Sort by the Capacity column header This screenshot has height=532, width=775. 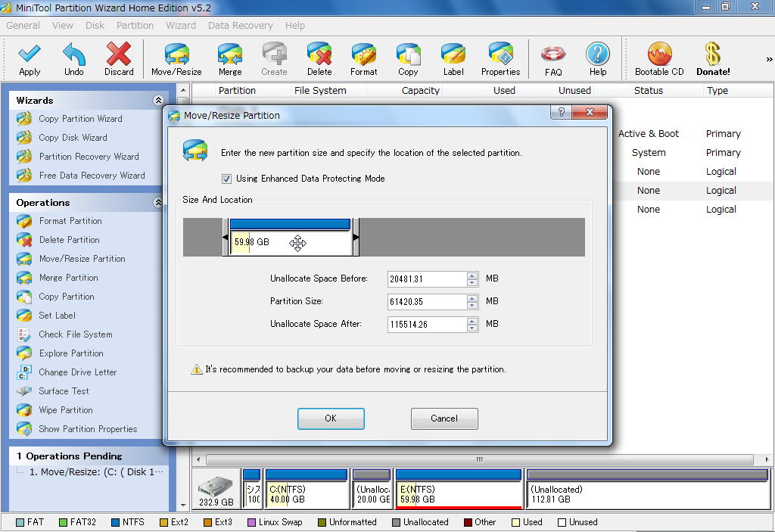pos(421,91)
